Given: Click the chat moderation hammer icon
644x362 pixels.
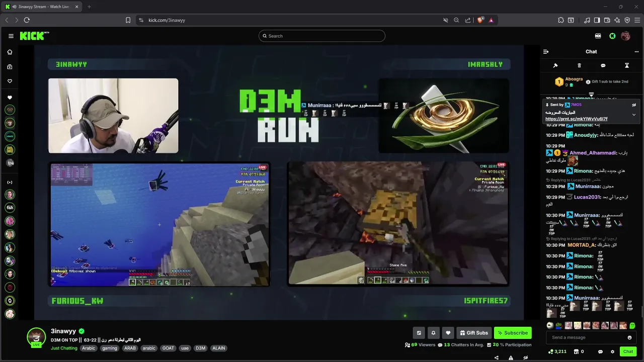Looking at the screenshot, I should 555,65.
